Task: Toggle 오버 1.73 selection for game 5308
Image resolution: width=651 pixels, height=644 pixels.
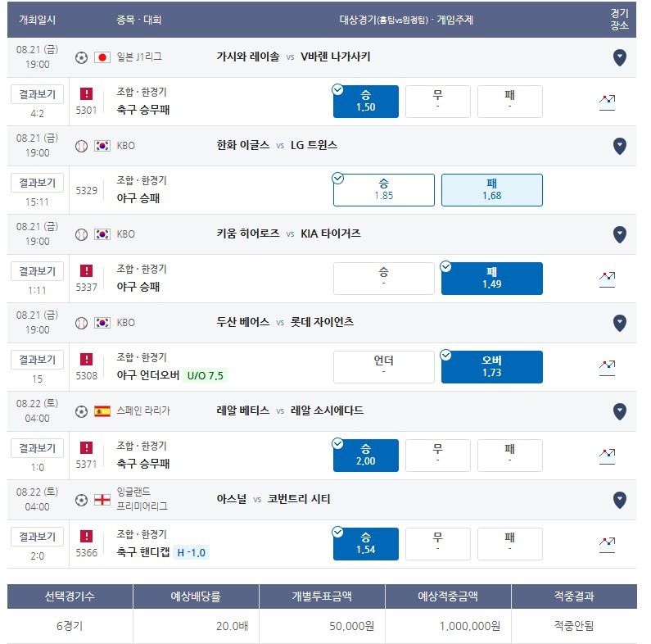Action: coord(491,367)
